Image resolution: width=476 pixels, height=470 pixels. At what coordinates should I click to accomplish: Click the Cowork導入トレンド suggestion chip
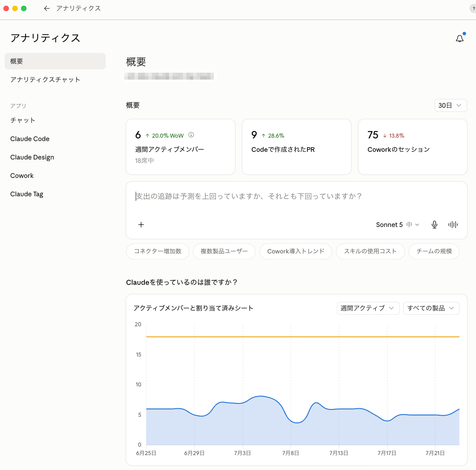point(295,251)
